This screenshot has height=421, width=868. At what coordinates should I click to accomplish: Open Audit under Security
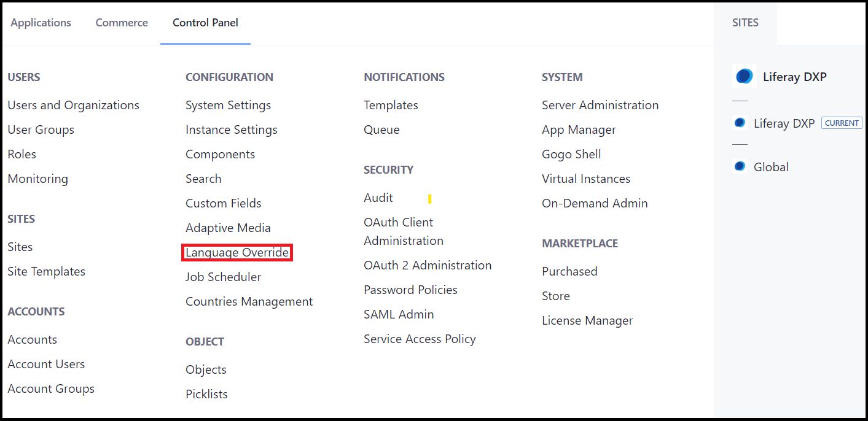[x=378, y=198]
